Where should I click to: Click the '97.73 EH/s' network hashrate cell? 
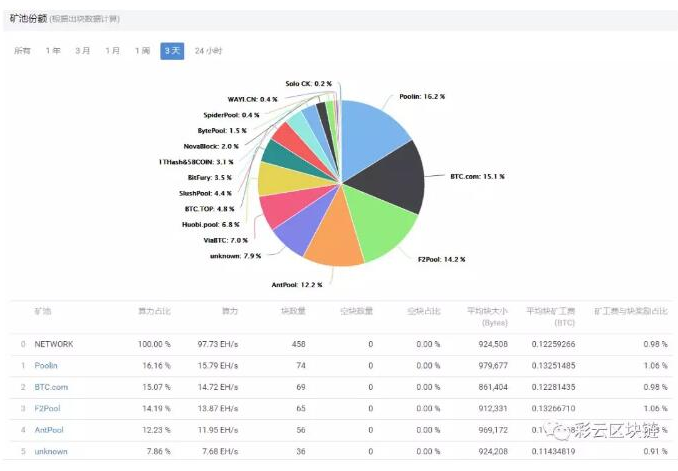tap(218, 344)
